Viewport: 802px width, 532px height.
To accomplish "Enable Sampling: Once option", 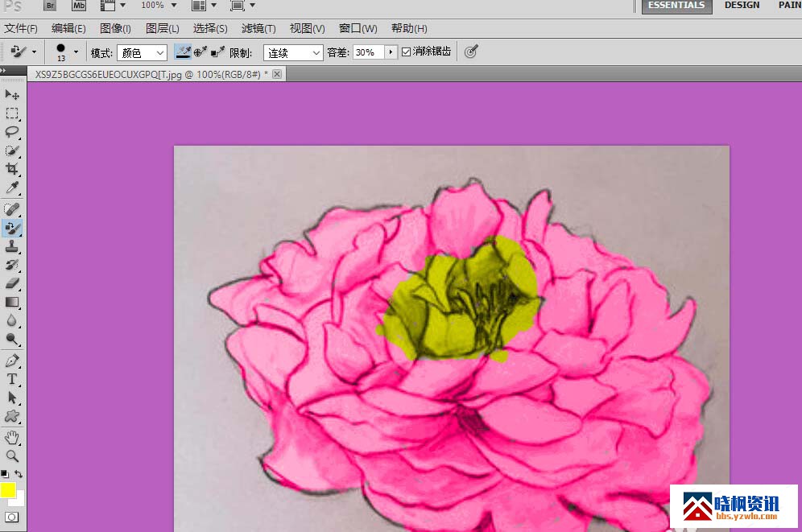I will pos(200,52).
